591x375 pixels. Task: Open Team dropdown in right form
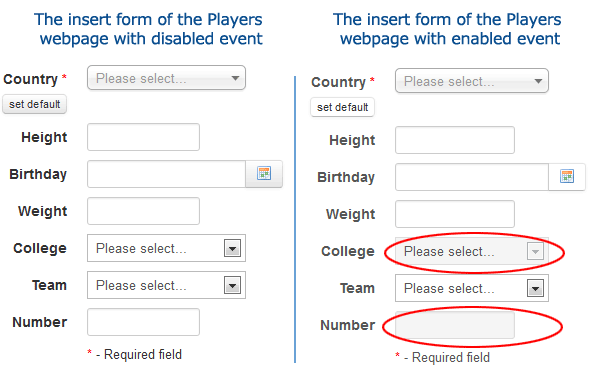click(472, 288)
